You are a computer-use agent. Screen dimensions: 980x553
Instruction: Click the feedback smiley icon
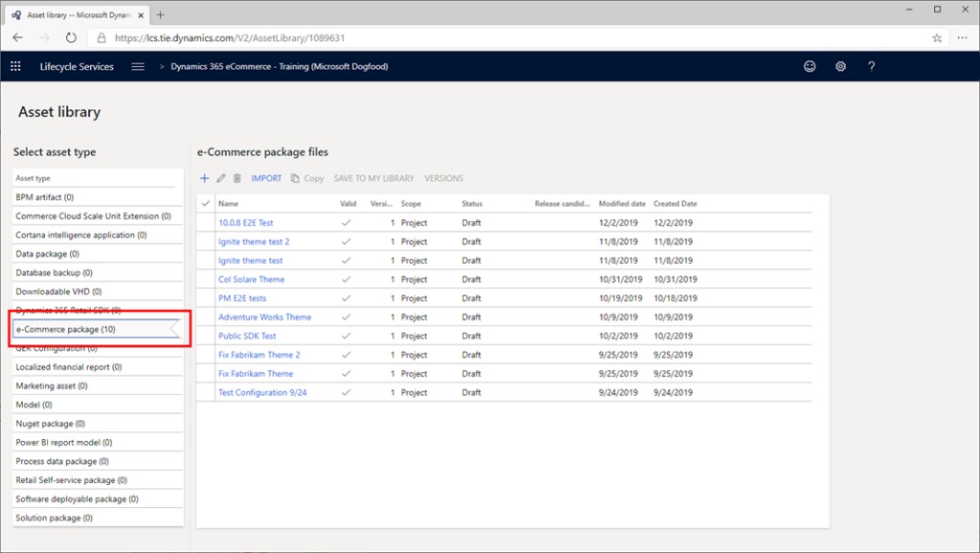810,66
